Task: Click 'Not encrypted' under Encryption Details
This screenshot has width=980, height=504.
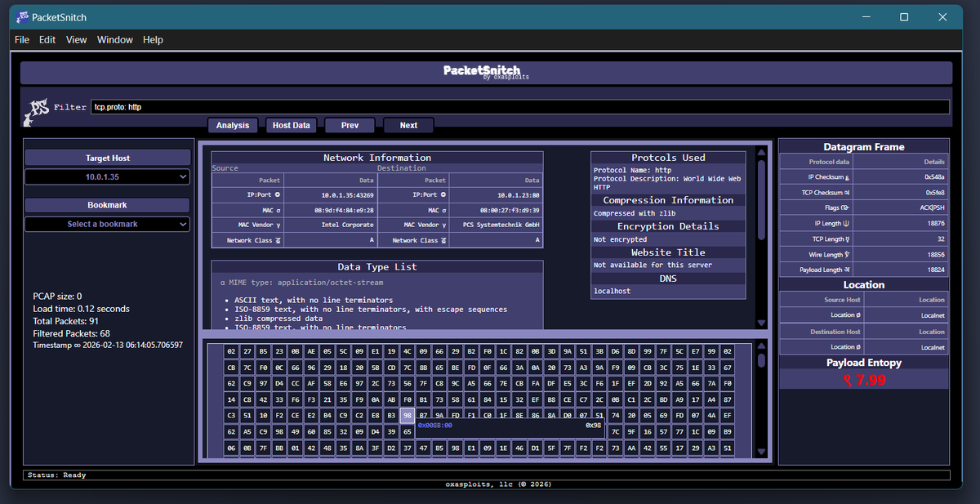Action: (620, 239)
